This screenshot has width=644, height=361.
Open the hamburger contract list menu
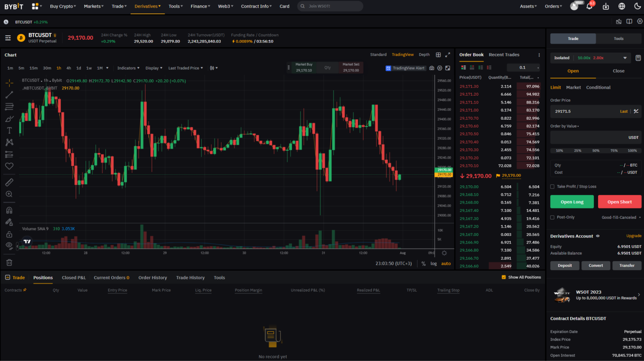[x=8, y=38]
